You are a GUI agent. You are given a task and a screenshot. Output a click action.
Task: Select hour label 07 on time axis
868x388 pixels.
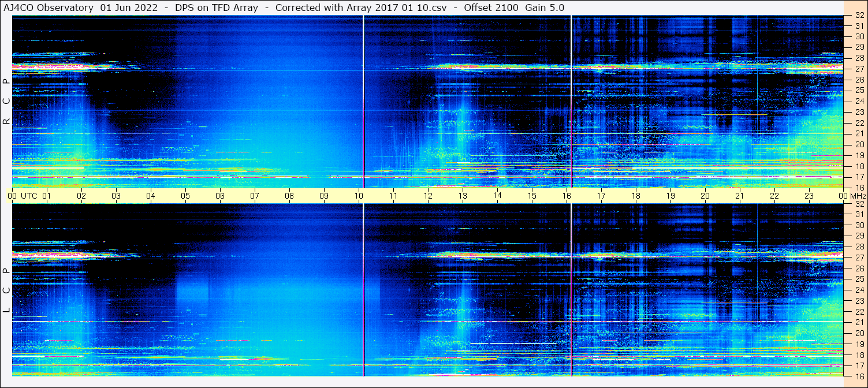click(255, 196)
